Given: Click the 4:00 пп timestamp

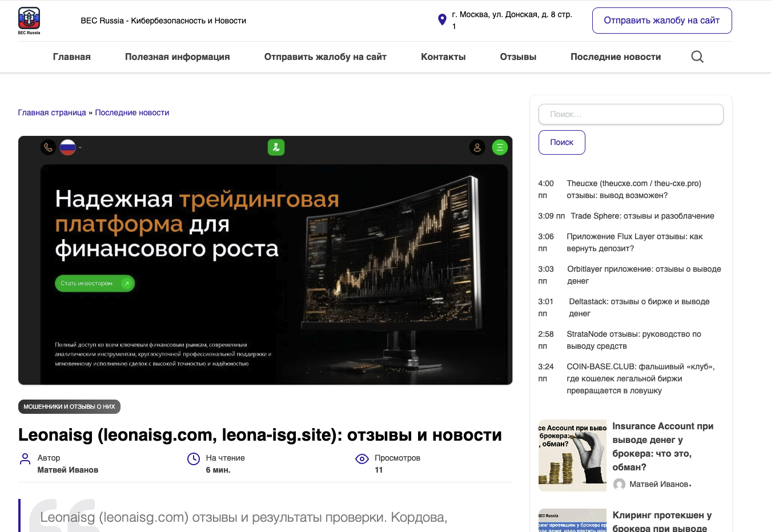Looking at the screenshot, I should [546, 190].
